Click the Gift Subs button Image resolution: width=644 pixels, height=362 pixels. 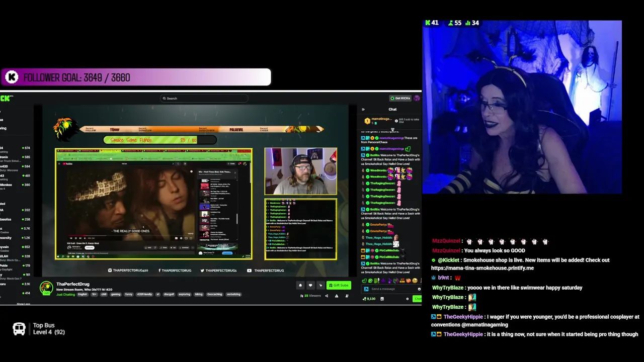tap(339, 285)
